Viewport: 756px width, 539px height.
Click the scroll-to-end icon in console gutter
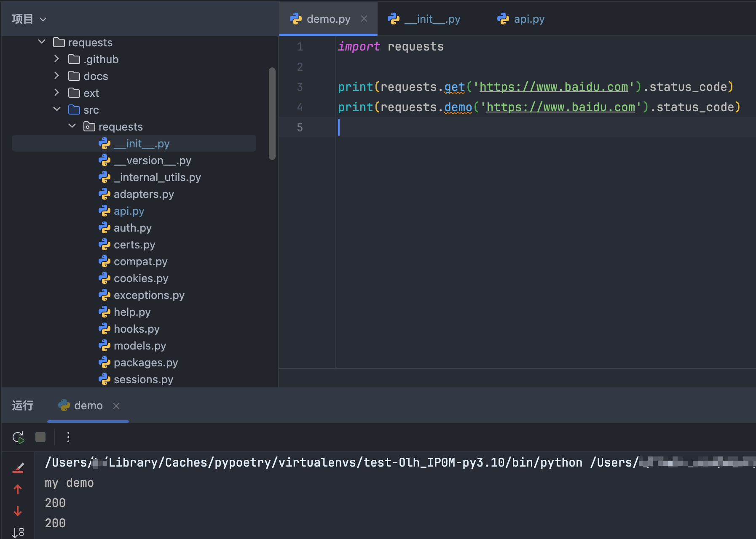point(18,532)
